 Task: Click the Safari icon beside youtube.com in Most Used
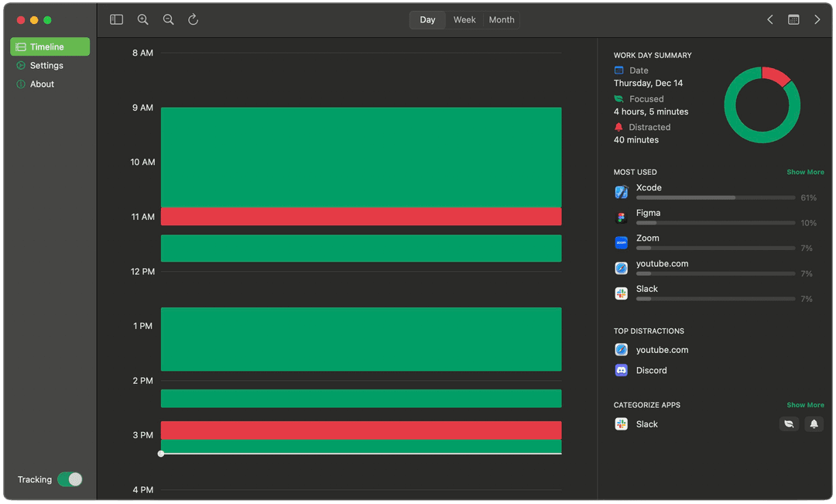(621, 268)
